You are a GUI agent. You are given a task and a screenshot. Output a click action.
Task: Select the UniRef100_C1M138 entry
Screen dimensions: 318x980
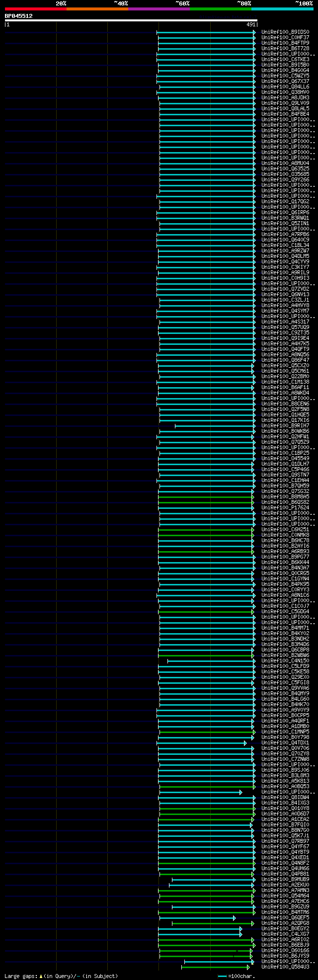pyautogui.click(x=285, y=382)
